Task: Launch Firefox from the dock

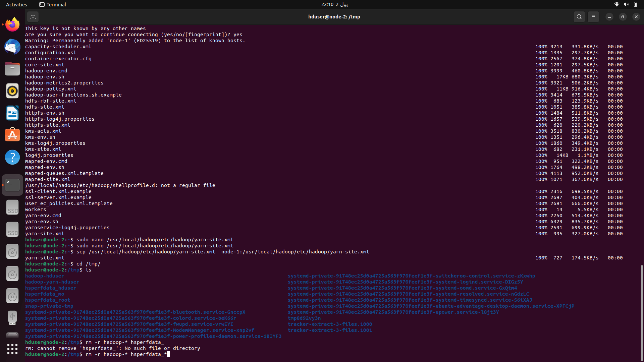Action: point(12,24)
